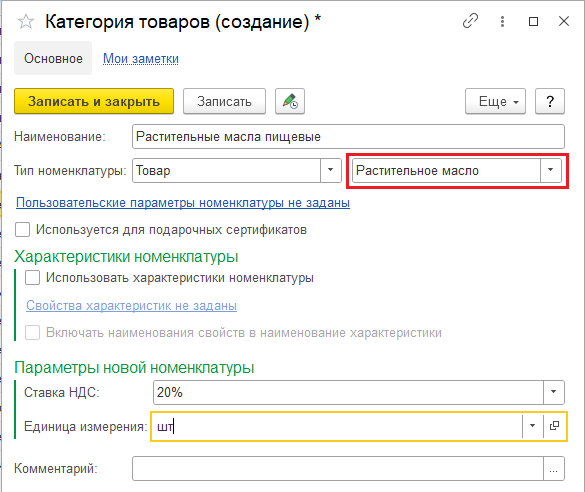Screen dimensions: 585x492
Task: Click the ellipsis button in Комментарий field
Action: click(554, 469)
